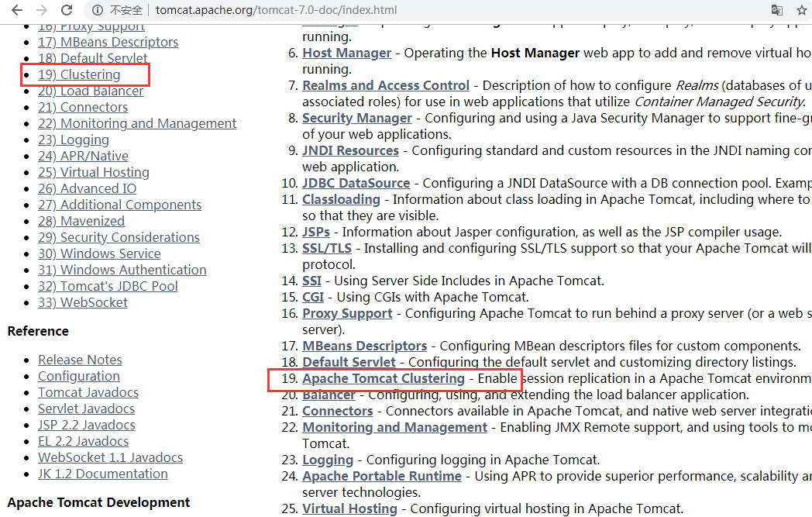This screenshot has height=517, width=812.
Task: Open sidebar link 19) Clustering
Action: point(79,74)
